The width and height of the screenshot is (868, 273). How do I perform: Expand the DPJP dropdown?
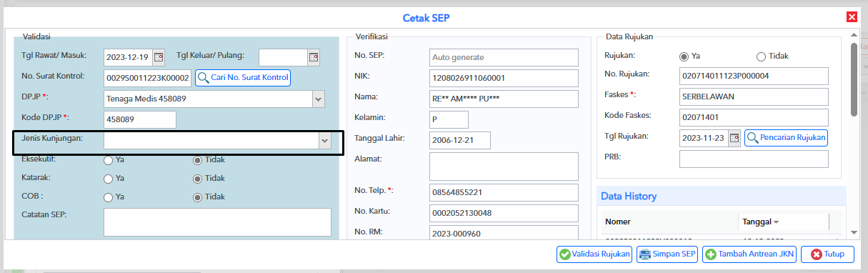pyautogui.click(x=319, y=99)
